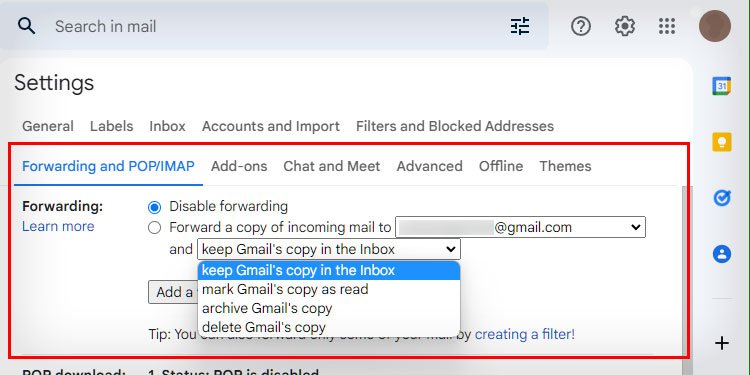Open Contacts side panel

point(721,254)
